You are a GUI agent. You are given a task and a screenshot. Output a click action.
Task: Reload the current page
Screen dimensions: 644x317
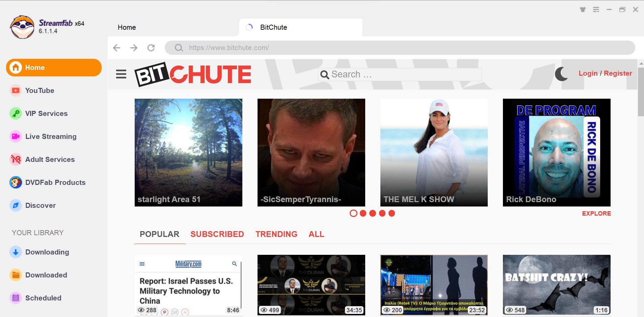[151, 48]
